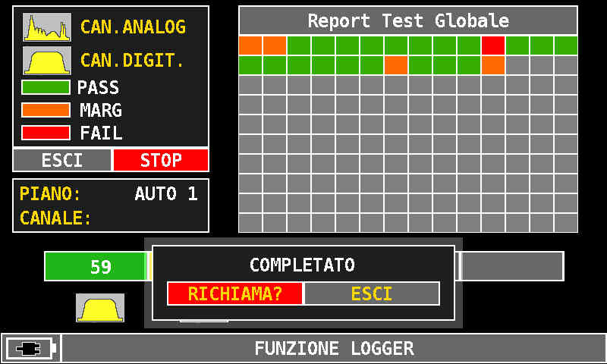
Task: Select the red failed cell in report grid
Action: [492, 45]
